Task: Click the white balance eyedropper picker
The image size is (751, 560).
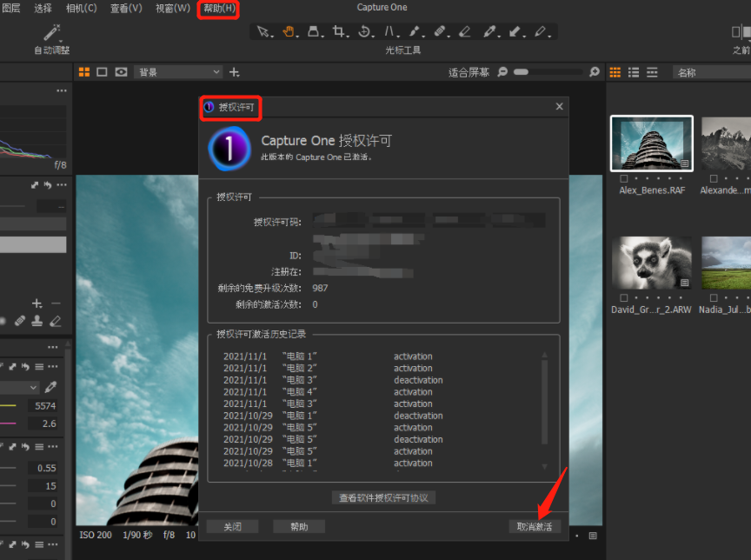Action: pos(51,387)
